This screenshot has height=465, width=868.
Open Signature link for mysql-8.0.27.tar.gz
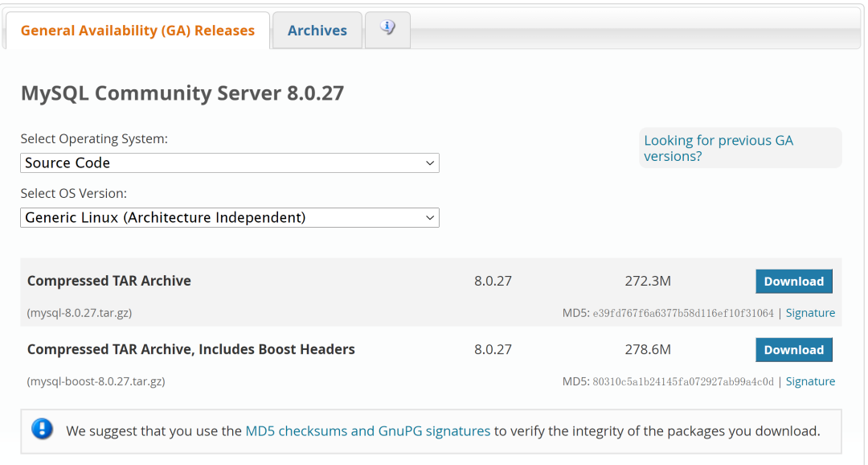(x=810, y=313)
